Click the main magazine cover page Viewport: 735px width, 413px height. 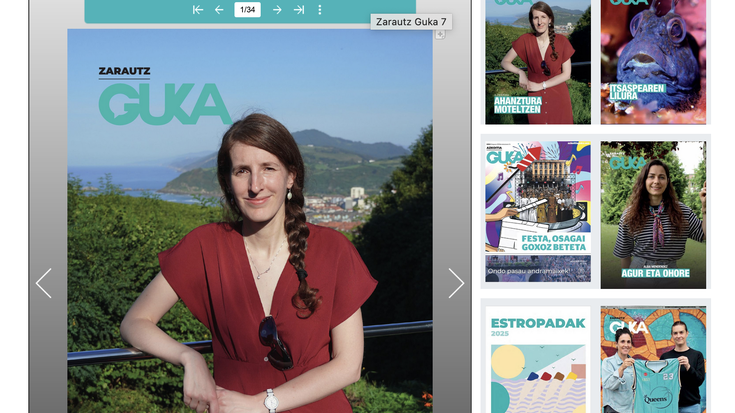[x=250, y=250]
